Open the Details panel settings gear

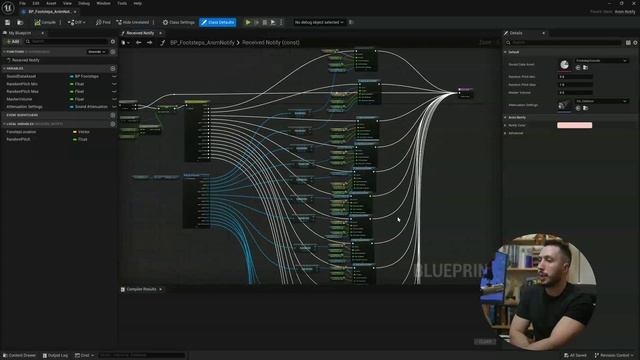tap(635, 42)
